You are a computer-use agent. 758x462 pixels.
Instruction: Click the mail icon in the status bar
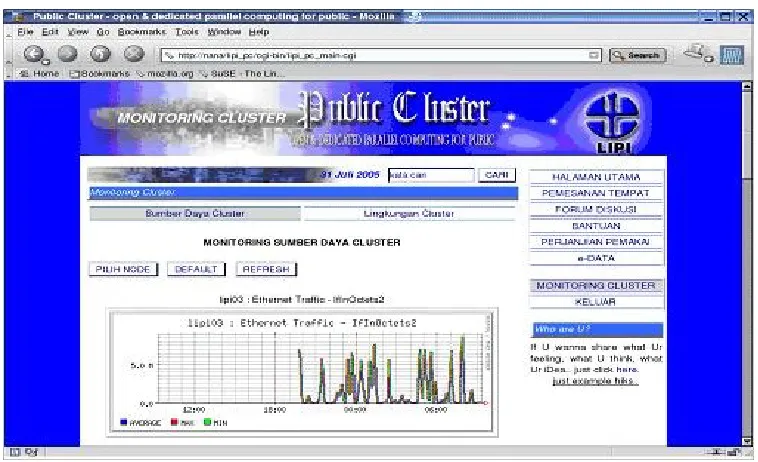coord(31,452)
